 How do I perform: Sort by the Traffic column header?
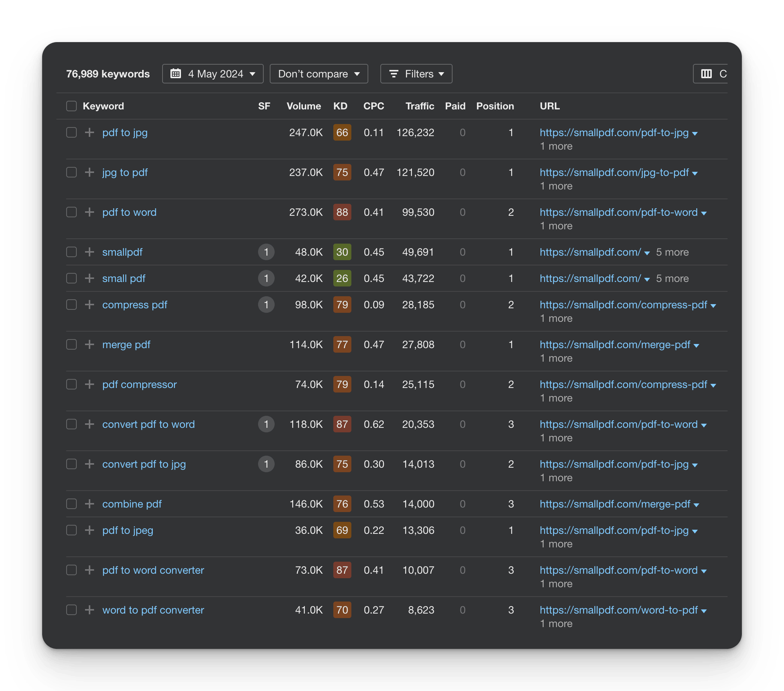419,106
